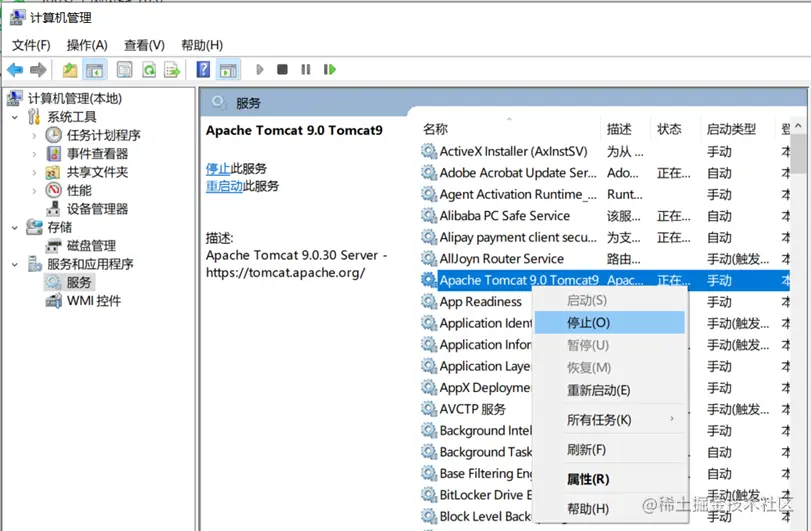This screenshot has height=531, width=811.
Task: Collapse the 服务和应用程序 tree node
Action: click(15, 265)
